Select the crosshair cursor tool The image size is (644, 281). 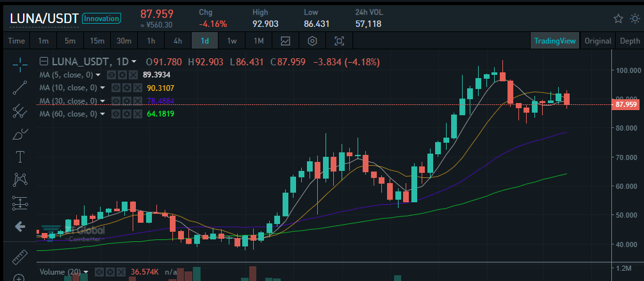click(x=20, y=63)
